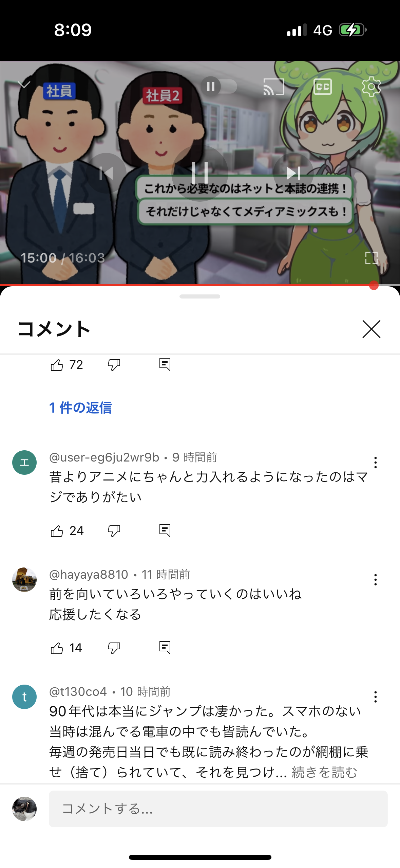Close the comments panel
Viewport: 400px width, 868px height.
372,329
